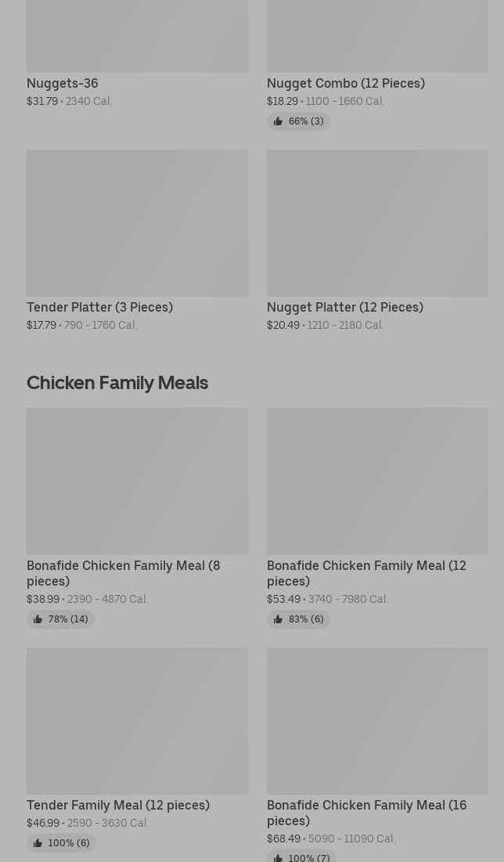Select Tender Platter (3 Pieces) image
This screenshot has height=862, width=504.
click(138, 223)
